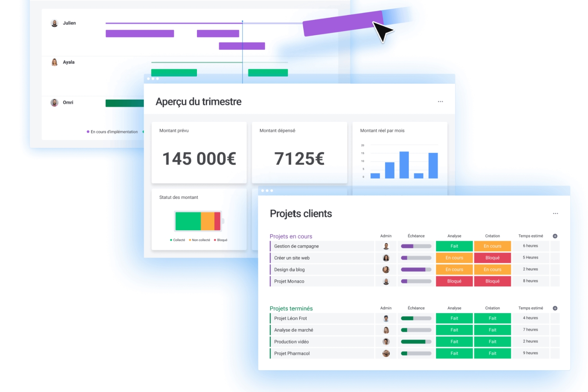Open the Projets clients three-dot menu
This screenshot has height=392, width=588.
(555, 214)
